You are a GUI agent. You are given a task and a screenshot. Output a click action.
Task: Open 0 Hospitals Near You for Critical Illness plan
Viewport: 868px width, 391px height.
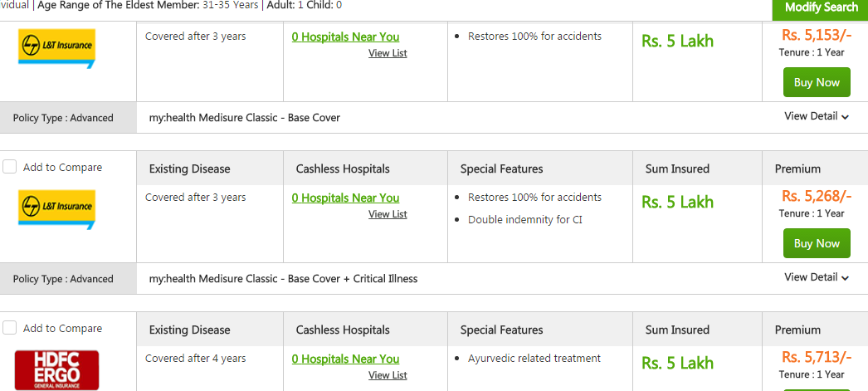tap(345, 198)
